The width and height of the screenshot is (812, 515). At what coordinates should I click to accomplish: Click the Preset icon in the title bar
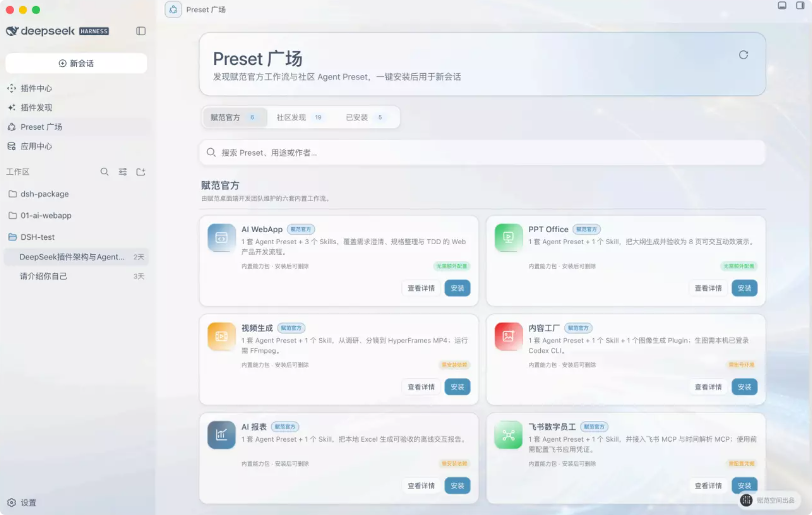[x=173, y=10]
